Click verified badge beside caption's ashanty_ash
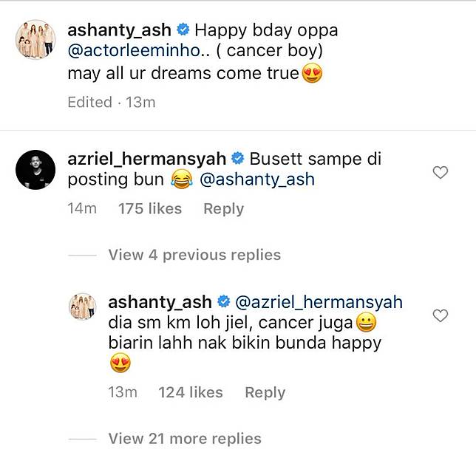Viewport: 476px width, 455px height. [183, 30]
